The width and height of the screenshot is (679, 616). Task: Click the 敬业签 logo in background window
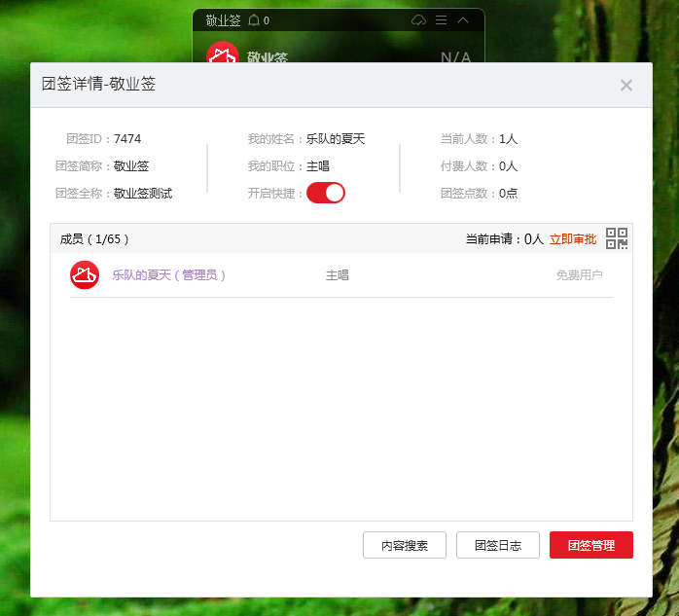[x=223, y=53]
